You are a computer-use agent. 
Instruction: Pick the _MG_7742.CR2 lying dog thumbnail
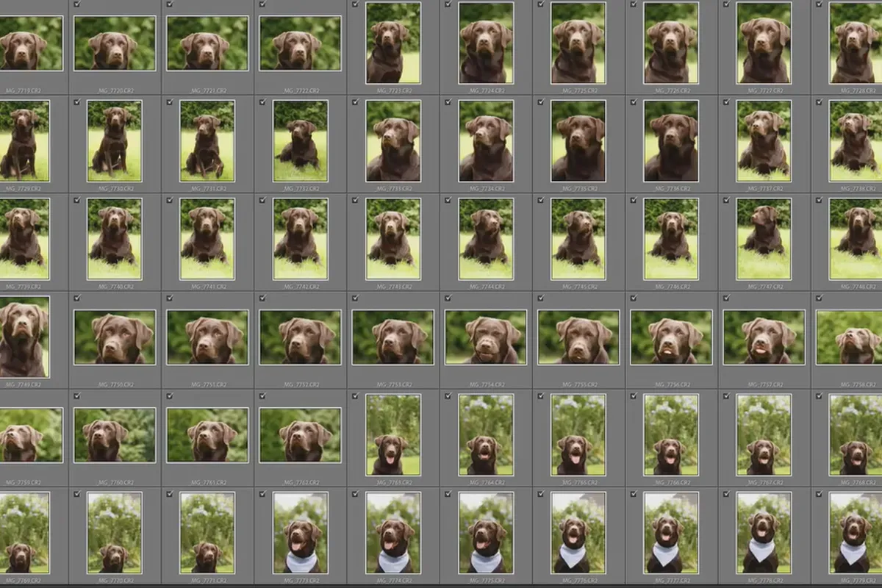(x=300, y=239)
